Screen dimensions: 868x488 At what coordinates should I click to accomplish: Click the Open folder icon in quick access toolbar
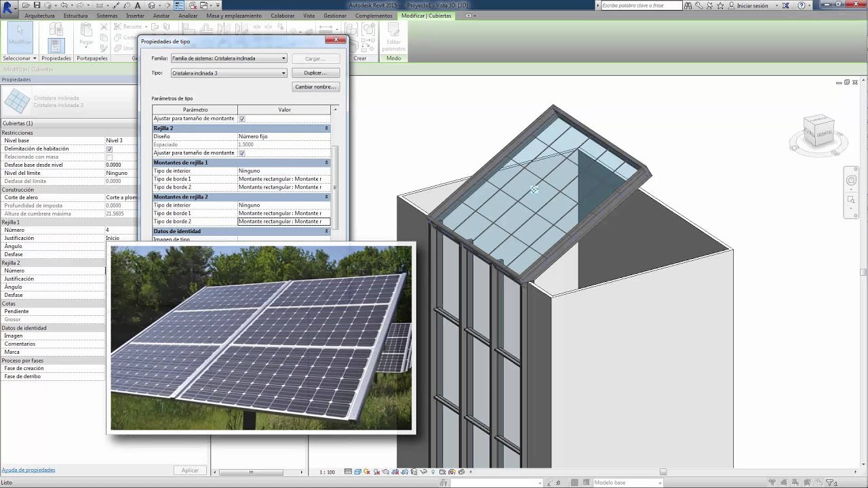point(26,5)
